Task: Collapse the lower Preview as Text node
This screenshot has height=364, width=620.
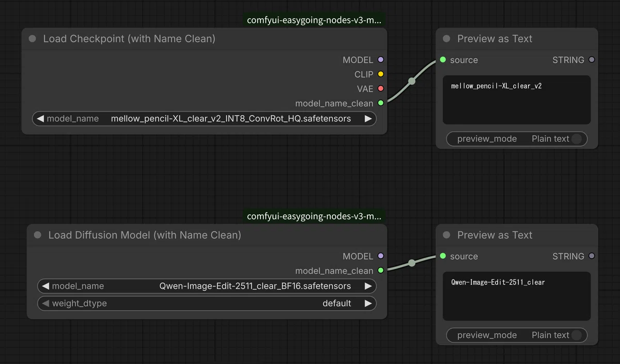Action: point(447,235)
